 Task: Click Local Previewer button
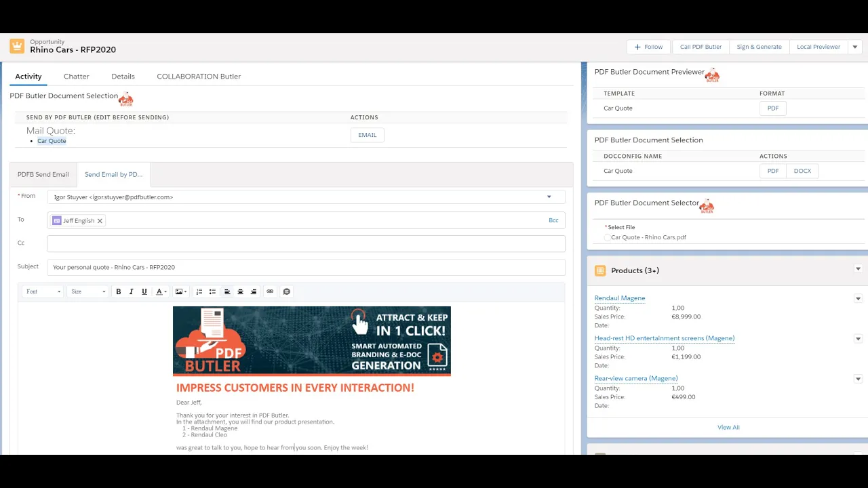818,47
